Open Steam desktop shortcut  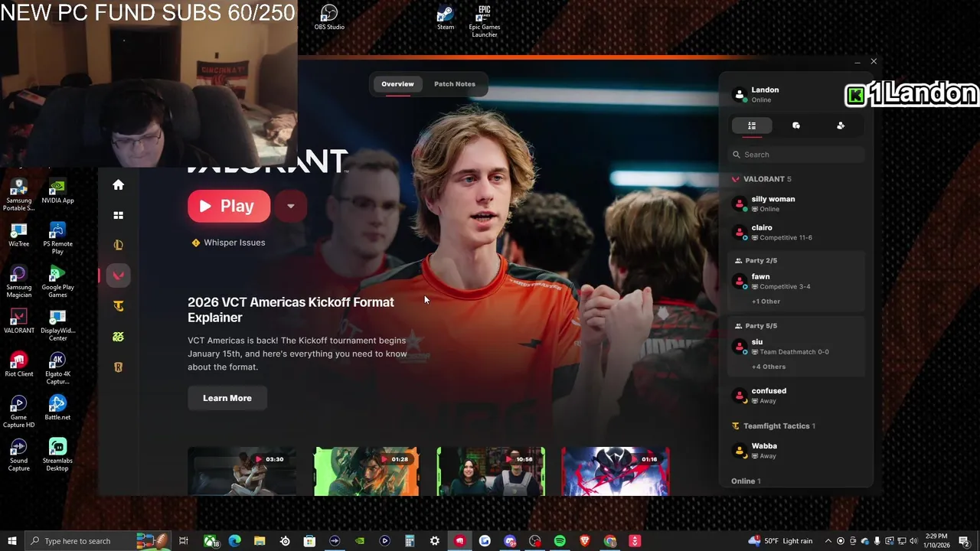pos(446,18)
